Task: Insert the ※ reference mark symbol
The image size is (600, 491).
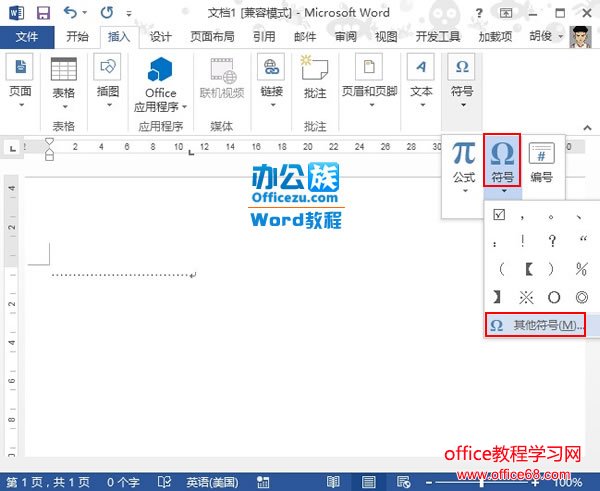Action: coord(526,297)
